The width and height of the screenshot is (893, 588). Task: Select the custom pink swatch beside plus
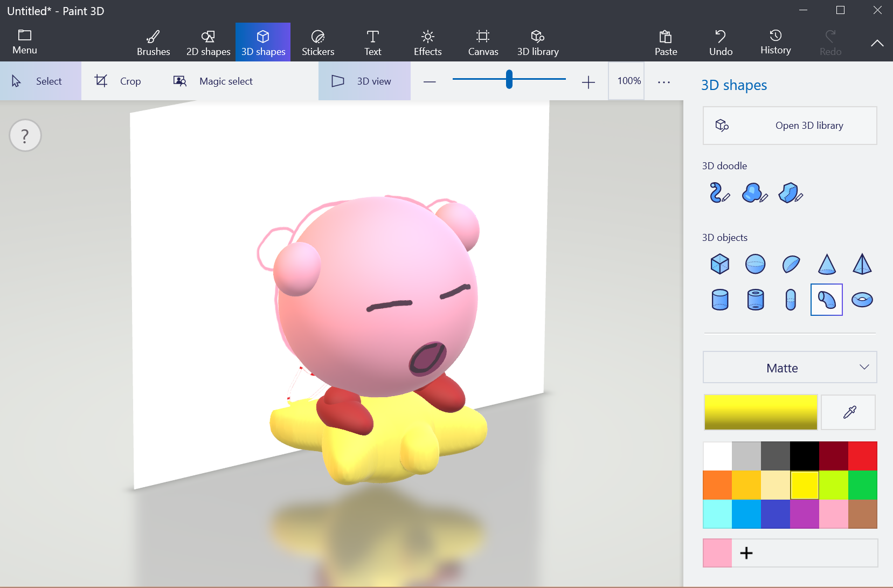pyautogui.click(x=718, y=553)
